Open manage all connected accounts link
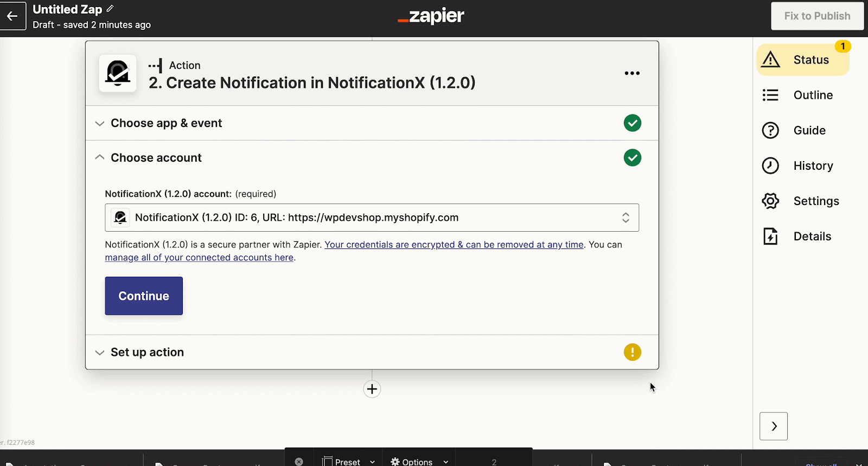Screen dimensions: 868x466 199,258
